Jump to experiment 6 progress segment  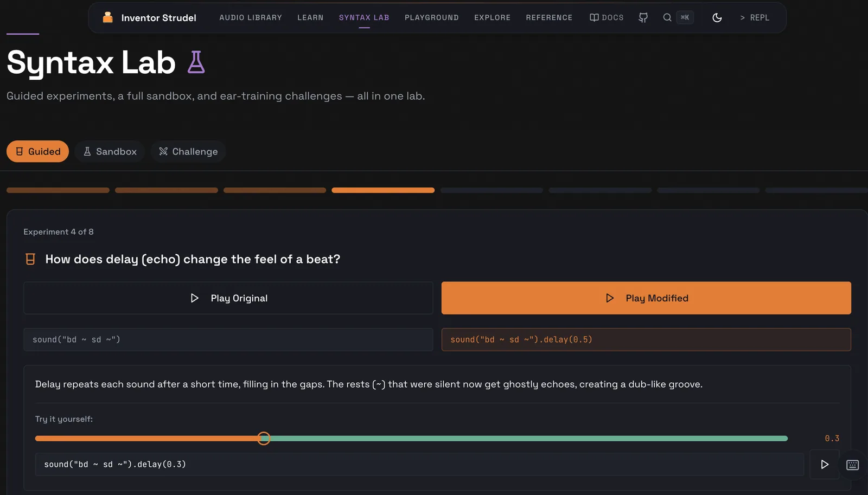(600, 190)
